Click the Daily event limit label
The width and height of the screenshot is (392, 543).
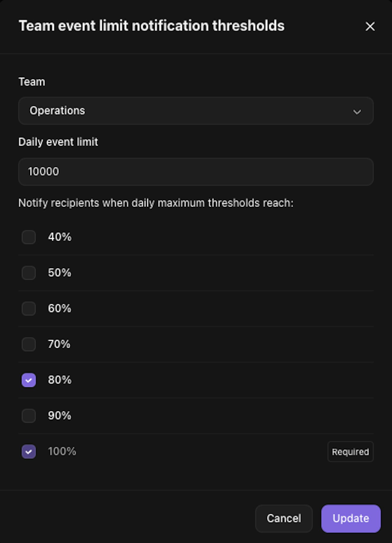(x=58, y=142)
